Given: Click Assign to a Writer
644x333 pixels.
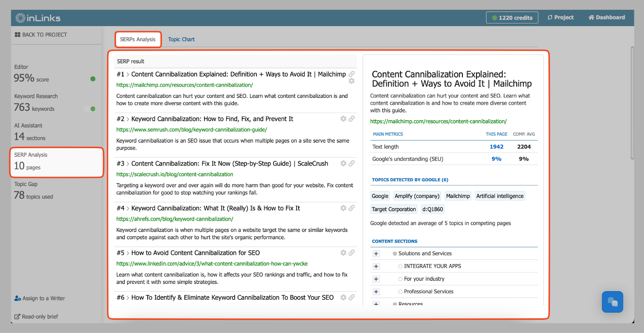Looking at the screenshot, I should click(39, 298).
